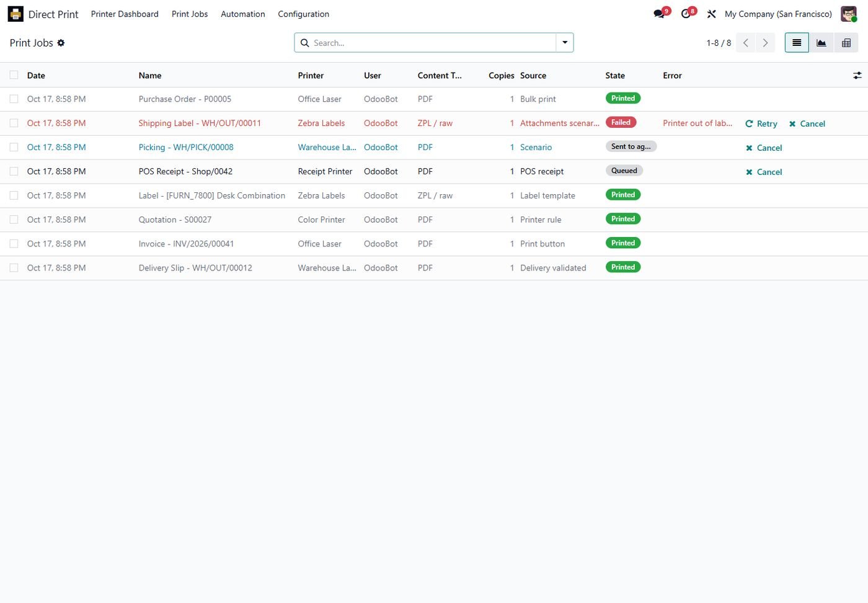This screenshot has width=868, height=603.
Task: Switch to pivot table view
Action: point(846,43)
